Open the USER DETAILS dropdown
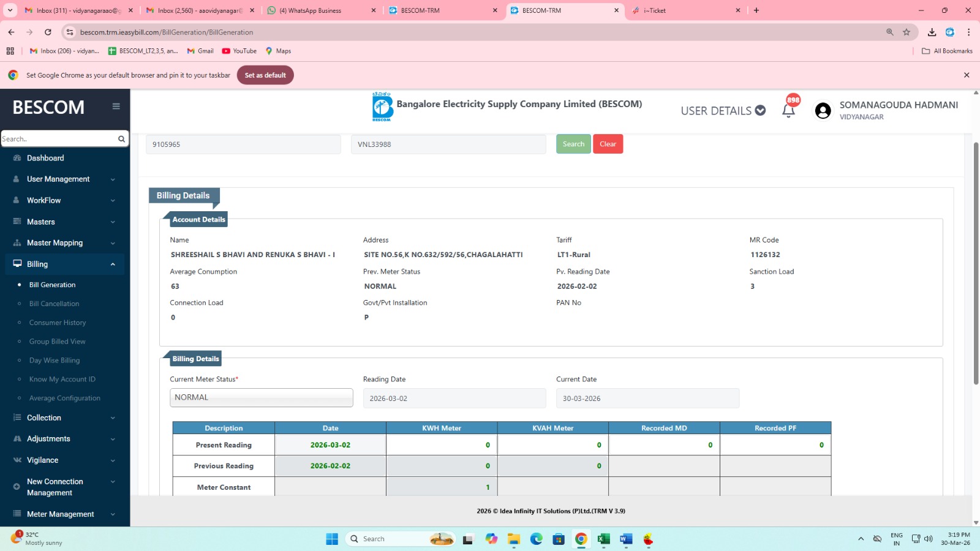The image size is (980, 551). [x=723, y=111]
